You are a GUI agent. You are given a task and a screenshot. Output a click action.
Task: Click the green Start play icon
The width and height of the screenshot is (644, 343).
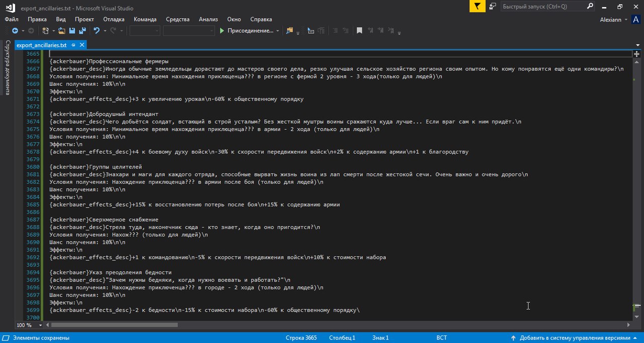coord(222,31)
